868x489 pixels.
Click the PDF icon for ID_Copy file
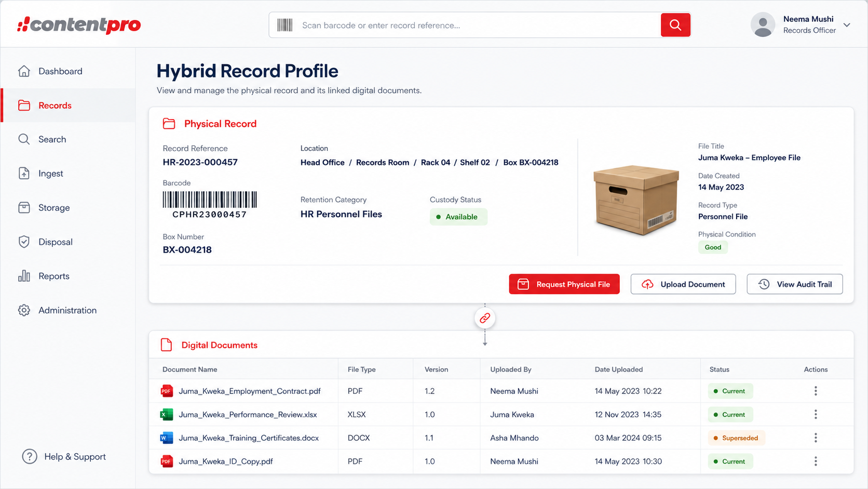point(167,461)
